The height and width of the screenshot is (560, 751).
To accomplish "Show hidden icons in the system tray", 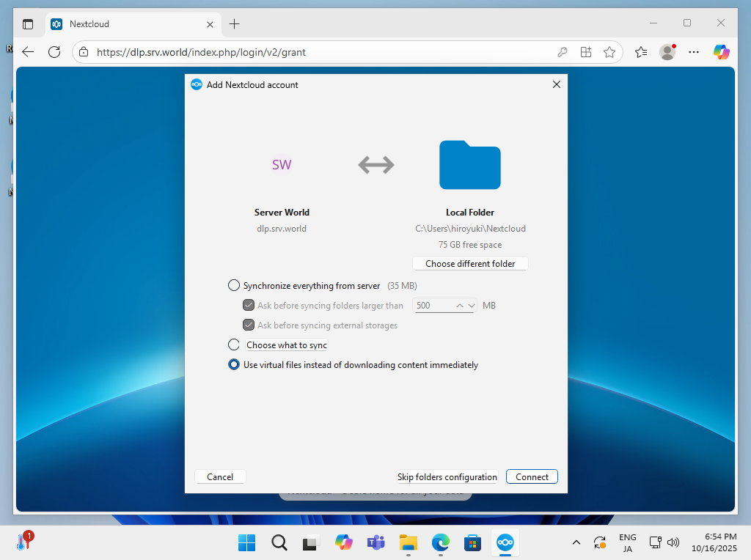I will pyautogui.click(x=576, y=542).
